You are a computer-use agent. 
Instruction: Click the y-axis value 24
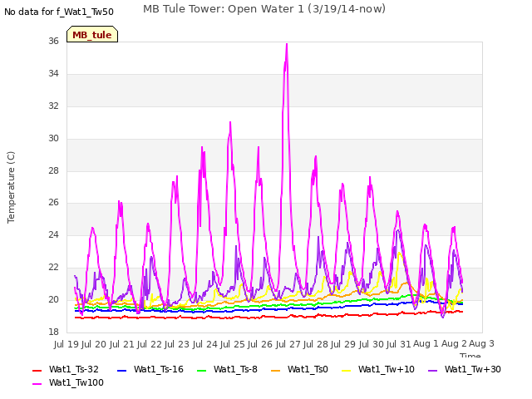53,234
